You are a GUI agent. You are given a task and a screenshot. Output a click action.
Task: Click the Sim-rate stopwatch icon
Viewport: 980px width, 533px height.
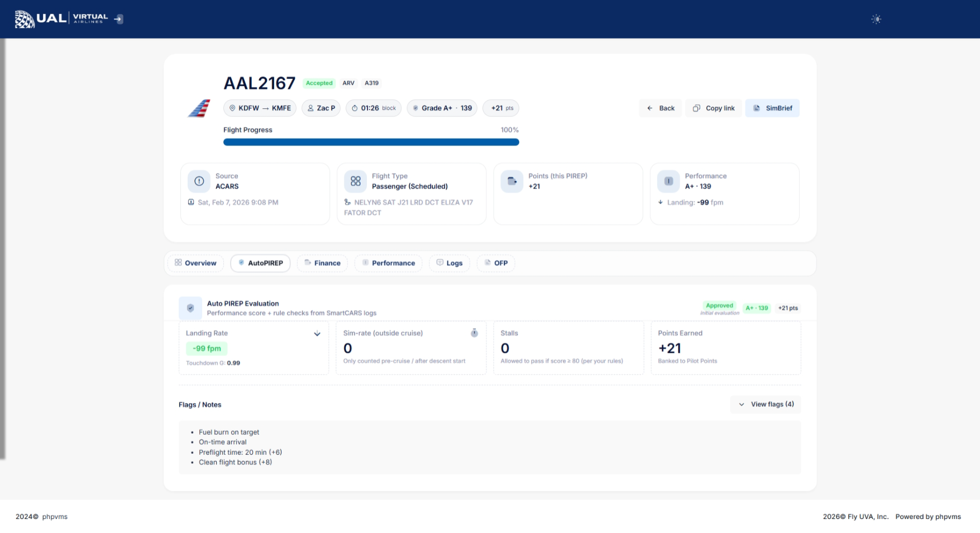[474, 333]
